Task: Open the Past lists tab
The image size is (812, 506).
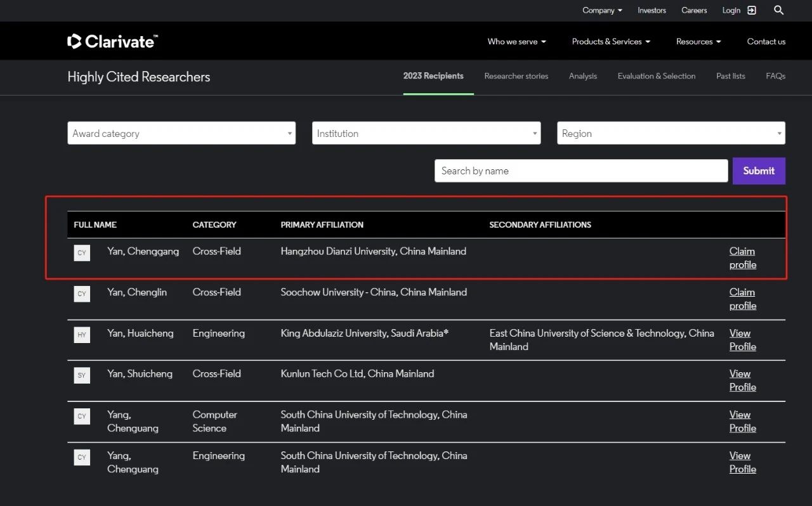Action: tap(731, 76)
